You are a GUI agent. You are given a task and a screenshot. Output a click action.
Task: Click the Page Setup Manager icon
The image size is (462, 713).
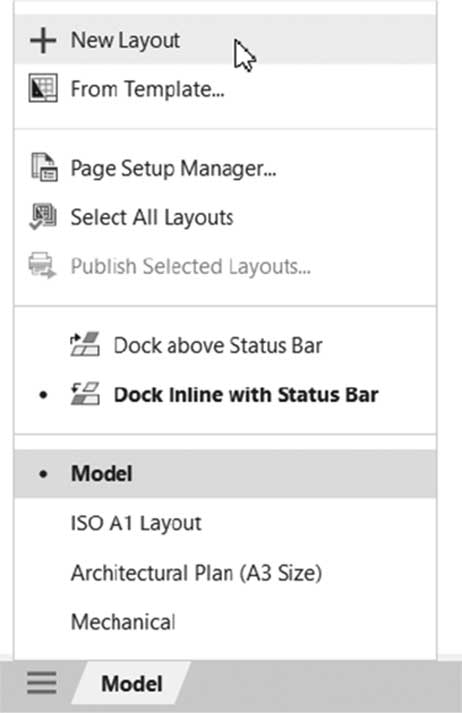tap(44, 167)
